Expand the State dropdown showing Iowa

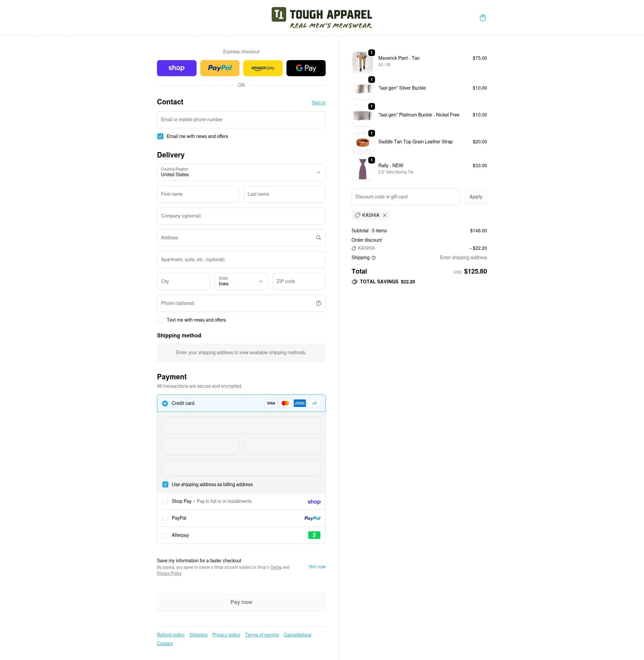pyautogui.click(x=241, y=281)
